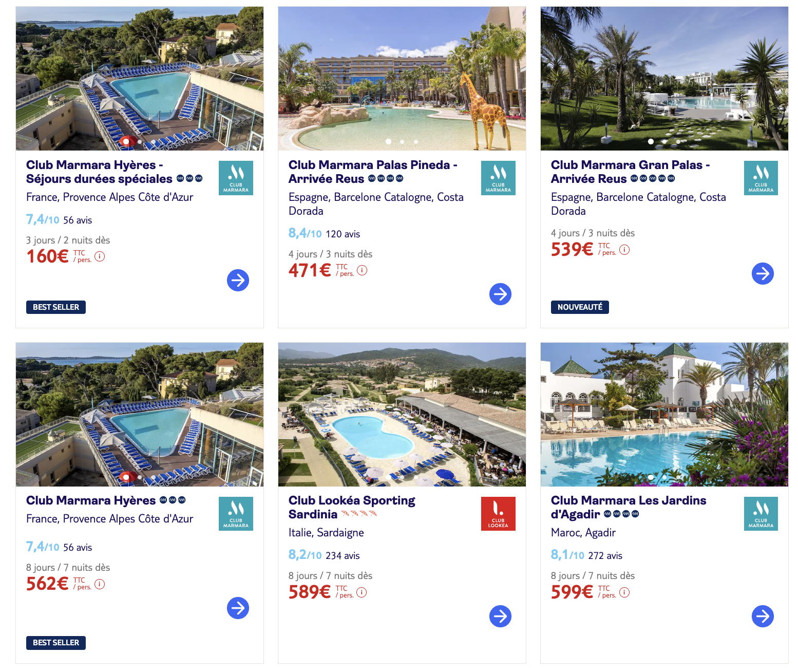Screen dimensions: 798x672
Task: Click arrow button on Club Marmara Hyères Séjours card
Action: 238,280
